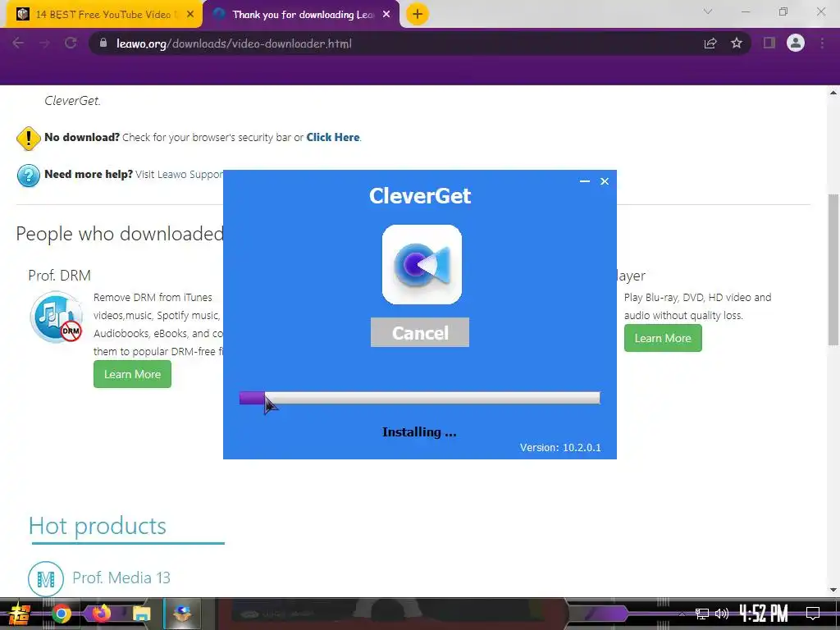Click the 'Hot products' heading
The width and height of the screenshot is (840, 630).
coord(98,526)
